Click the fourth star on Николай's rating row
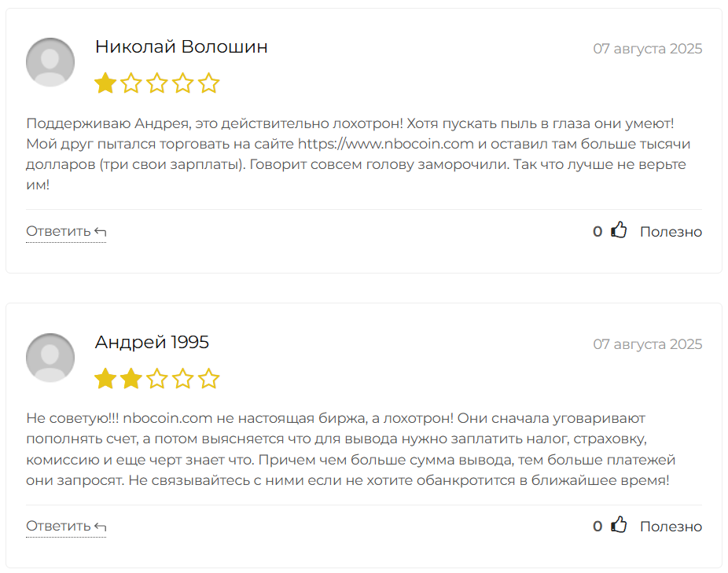 [182, 83]
